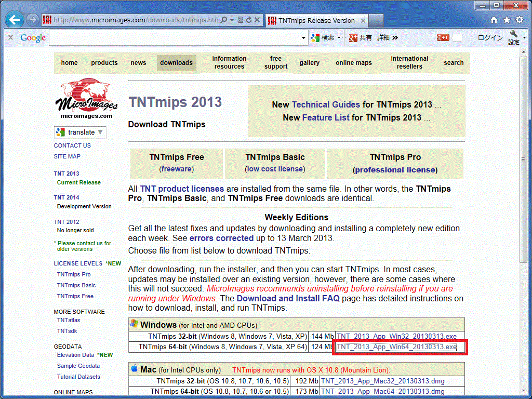
Task: Open Favorites with the star icon
Action: point(507,20)
